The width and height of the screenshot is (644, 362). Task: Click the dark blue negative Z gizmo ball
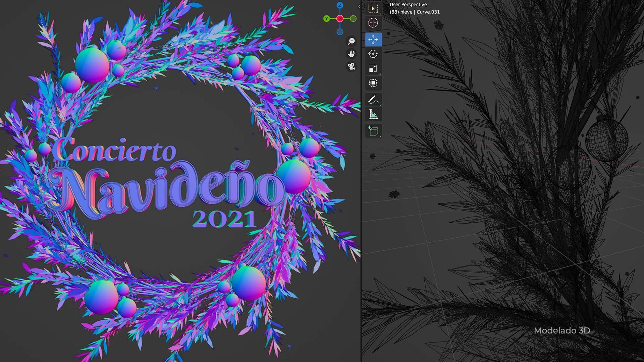(340, 32)
